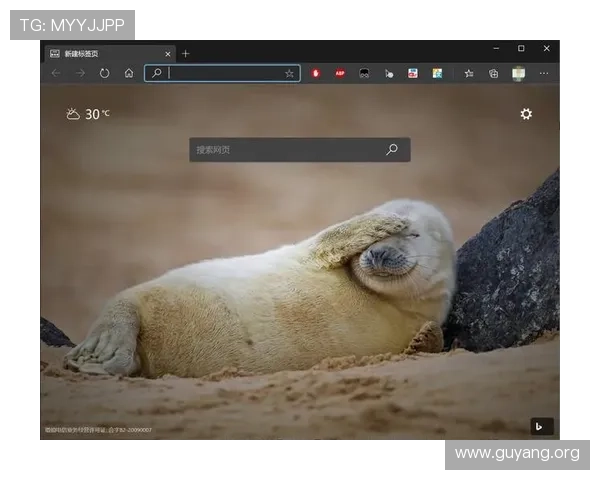Viewport: 600px width, 480px height.
Task: Click the Bing logo at bottom right
Action: click(x=541, y=426)
